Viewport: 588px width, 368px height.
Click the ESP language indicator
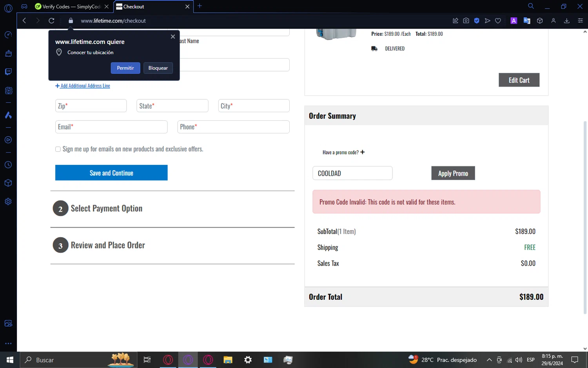click(531, 360)
